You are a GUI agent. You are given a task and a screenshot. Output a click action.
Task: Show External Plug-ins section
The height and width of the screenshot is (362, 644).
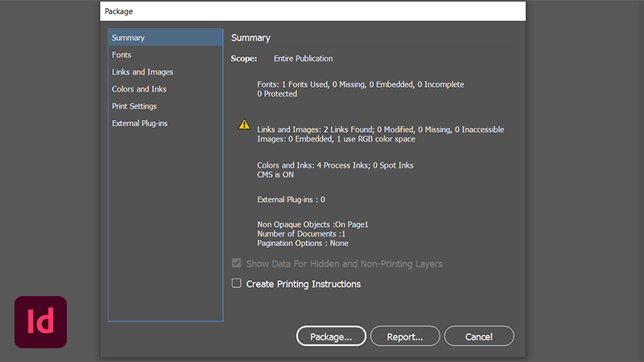(140, 123)
